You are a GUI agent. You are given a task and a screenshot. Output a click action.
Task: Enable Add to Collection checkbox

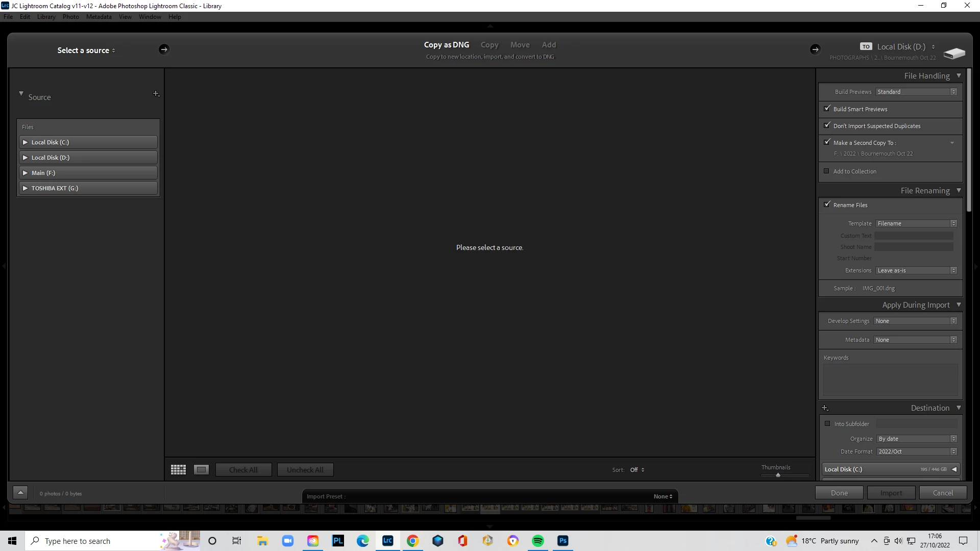point(827,171)
